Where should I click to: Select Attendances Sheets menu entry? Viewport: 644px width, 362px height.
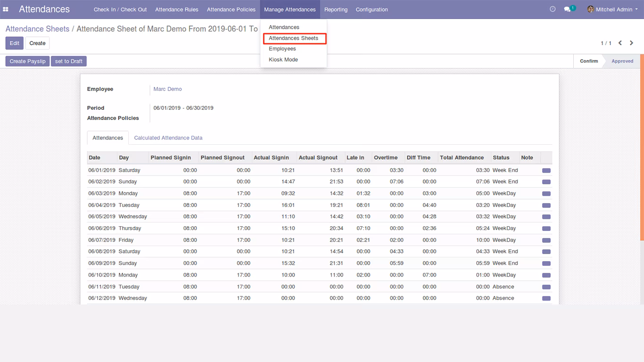(x=293, y=38)
